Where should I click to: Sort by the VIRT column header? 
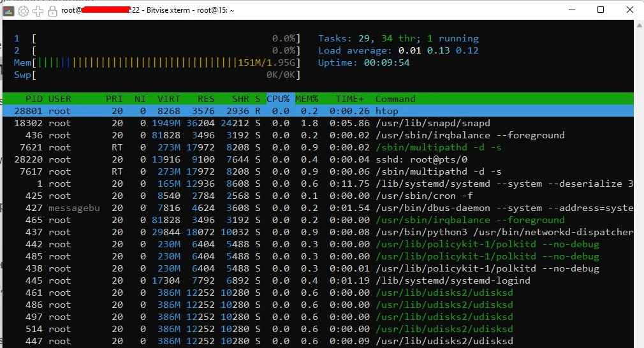coord(169,99)
